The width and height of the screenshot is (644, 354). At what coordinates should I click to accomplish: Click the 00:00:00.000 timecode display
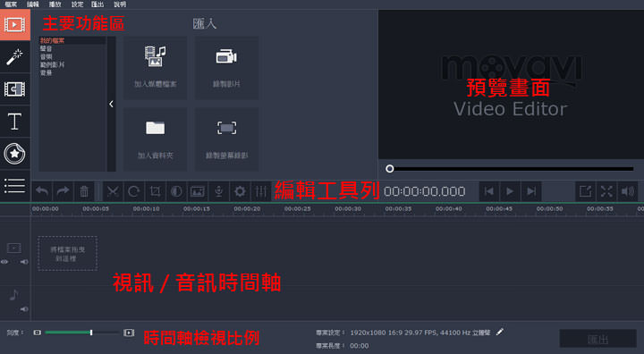(x=424, y=191)
